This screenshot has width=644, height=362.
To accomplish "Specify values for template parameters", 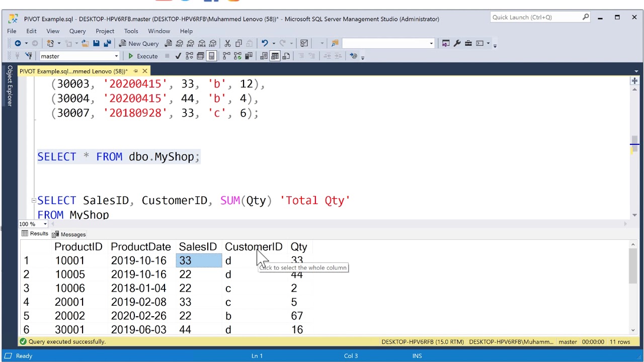I will pyautogui.click(x=354, y=56).
